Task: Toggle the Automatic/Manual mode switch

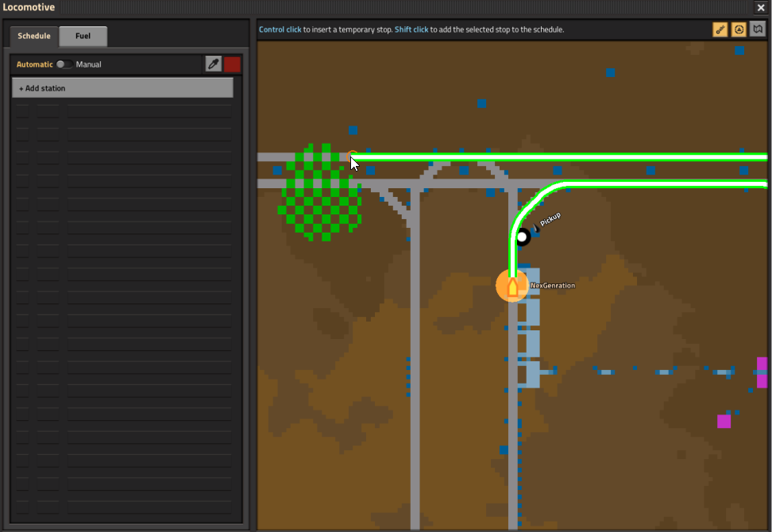Action: point(64,64)
